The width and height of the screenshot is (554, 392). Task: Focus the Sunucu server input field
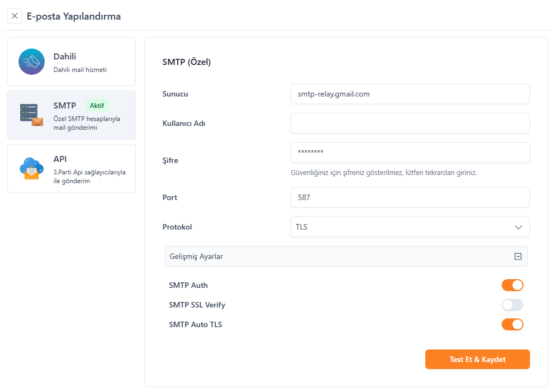pyautogui.click(x=410, y=94)
